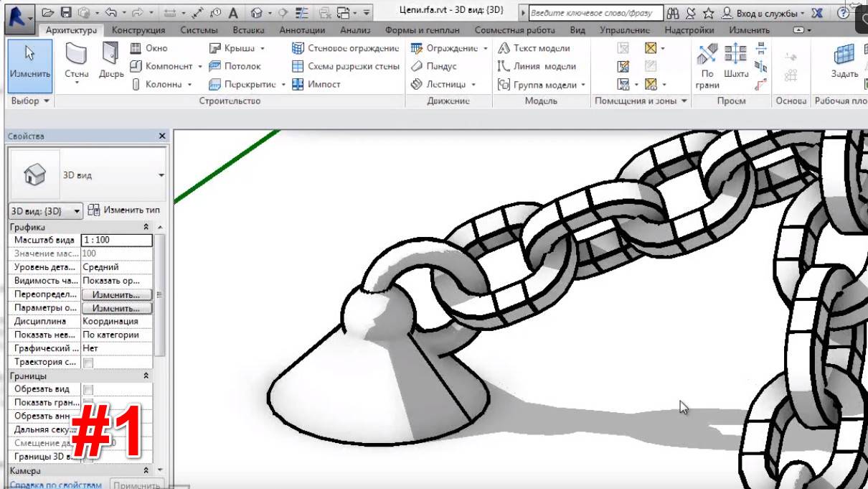Select the Curtain grid (Схема разрезки стены) tool
The height and width of the screenshot is (489, 868).
pos(346,66)
